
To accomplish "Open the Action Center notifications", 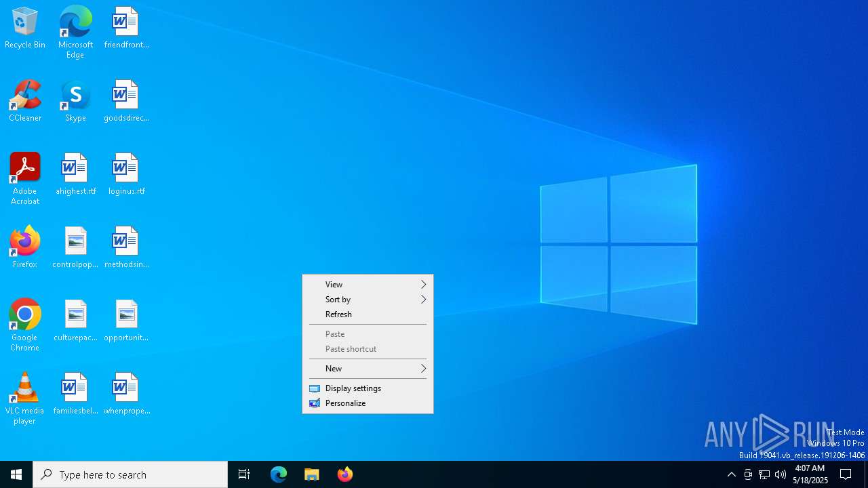I will coord(846,474).
